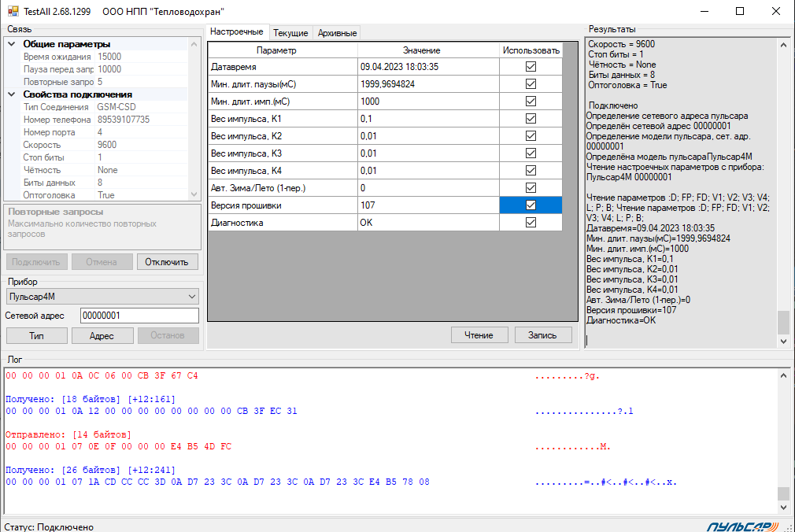Click the Вес импульса, К4 value 0,01 cell
795x532 pixels.
pos(428,171)
